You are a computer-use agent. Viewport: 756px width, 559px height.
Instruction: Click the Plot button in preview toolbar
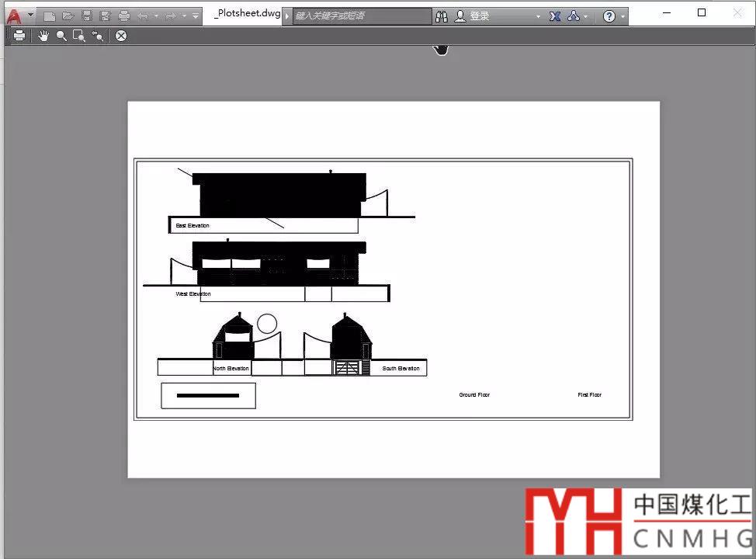pos(19,36)
